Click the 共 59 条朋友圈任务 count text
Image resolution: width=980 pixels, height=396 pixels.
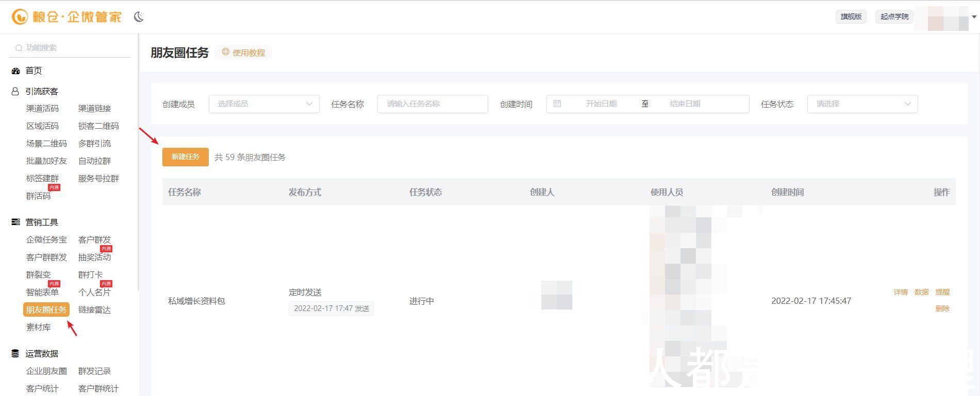point(250,158)
